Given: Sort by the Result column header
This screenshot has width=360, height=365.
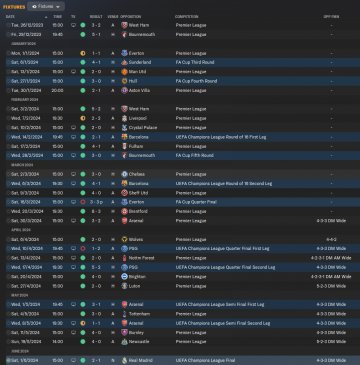Looking at the screenshot, I should pyautogui.click(x=96, y=17).
